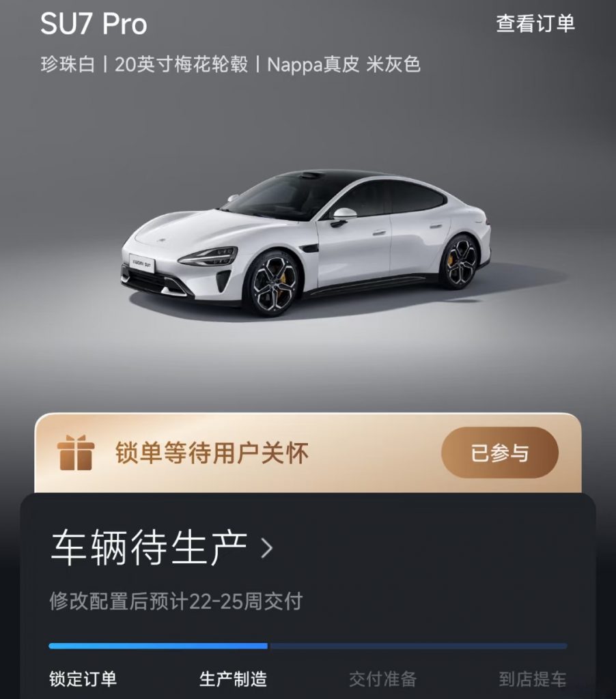Tap the SU7 Pro title
The height and width of the screenshot is (699, 616).
point(94,24)
